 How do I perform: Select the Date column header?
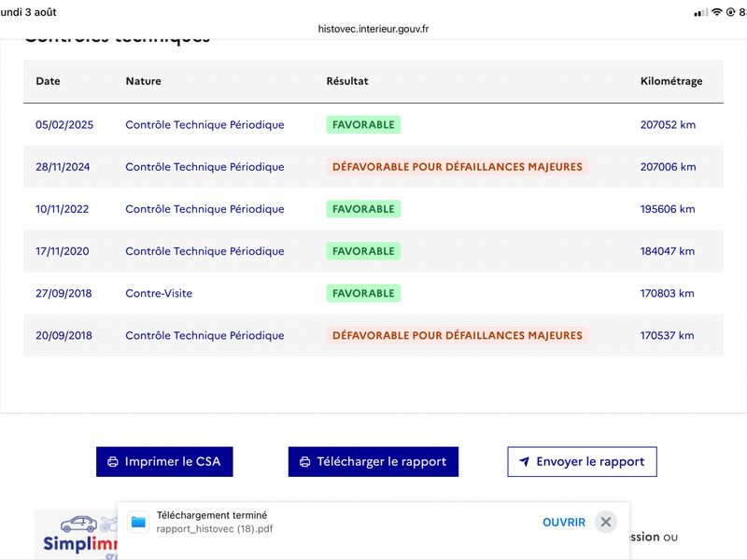49,81
